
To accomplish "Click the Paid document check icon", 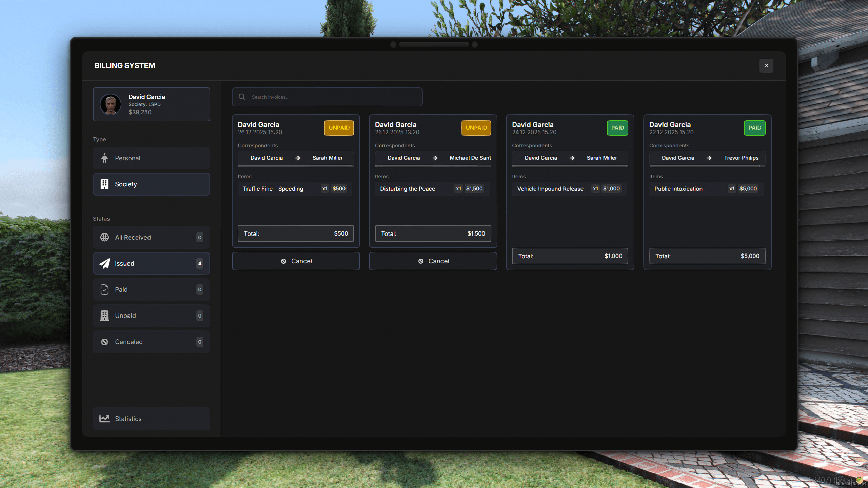I will pyautogui.click(x=104, y=289).
